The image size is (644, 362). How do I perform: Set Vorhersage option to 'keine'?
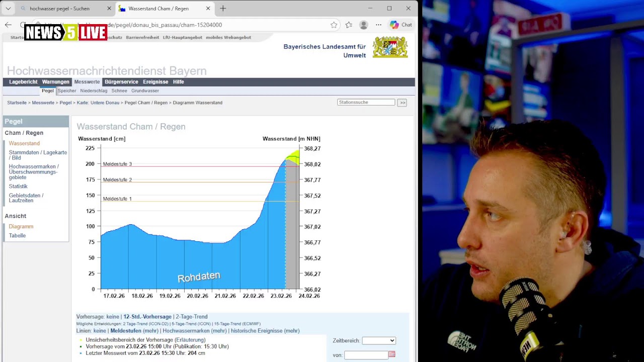pos(113,317)
